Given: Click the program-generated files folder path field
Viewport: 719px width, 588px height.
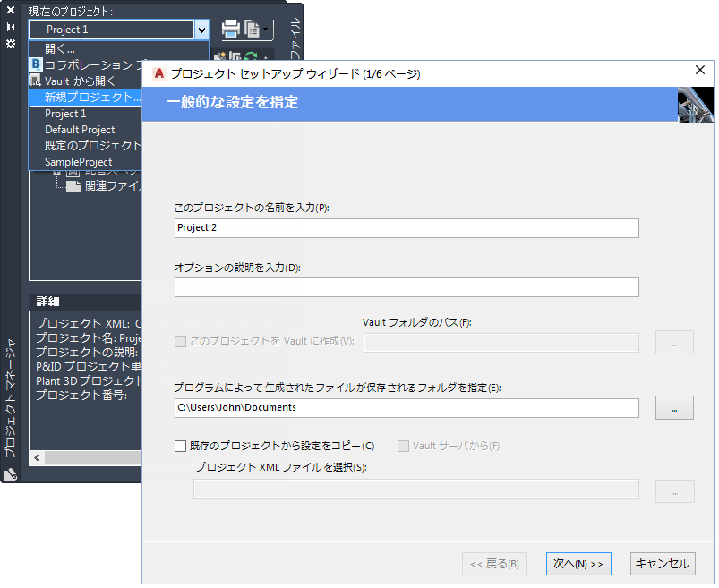Looking at the screenshot, I should tap(407, 408).
